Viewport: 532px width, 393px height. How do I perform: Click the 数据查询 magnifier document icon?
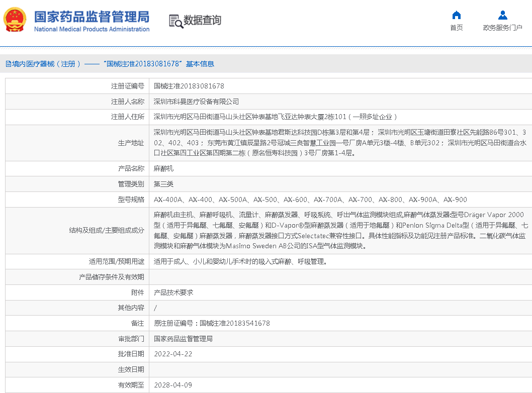(x=175, y=21)
